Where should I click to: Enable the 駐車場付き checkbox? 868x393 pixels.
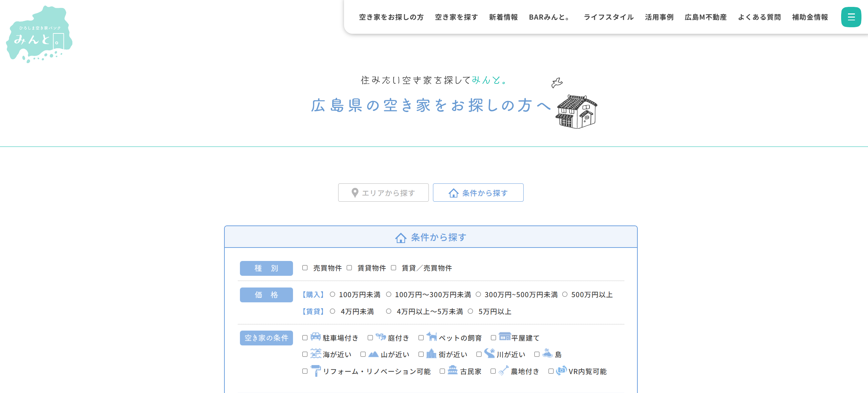[305, 338]
